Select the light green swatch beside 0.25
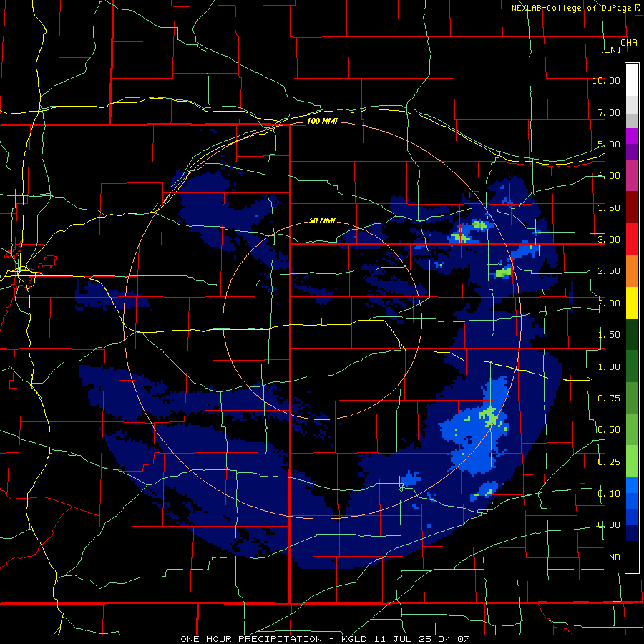This screenshot has height=644, width=644. click(x=632, y=462)
